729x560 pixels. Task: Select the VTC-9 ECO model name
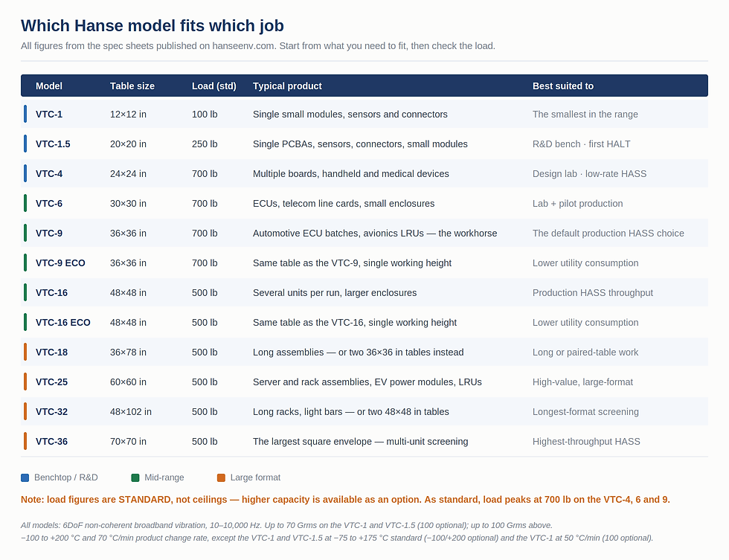point(60,263)
